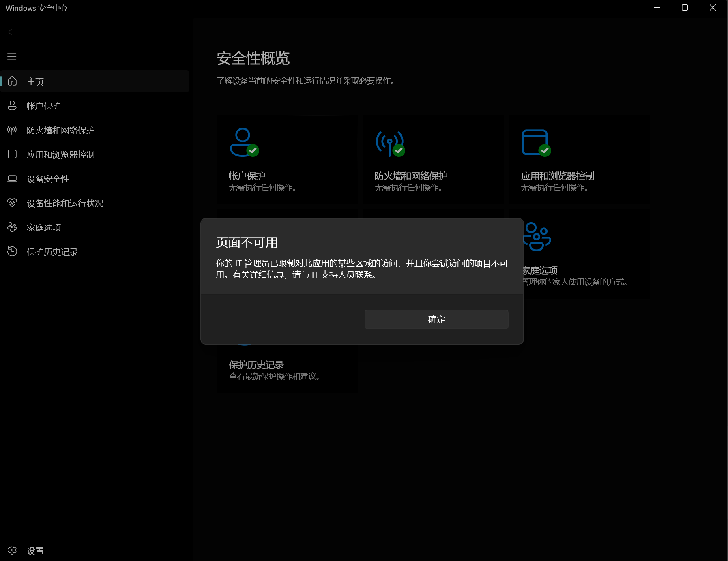The height and width of the screenshot is (561, 728).
Task: Open 设置 via the gear icon
Action: click(x=12, y=550)
